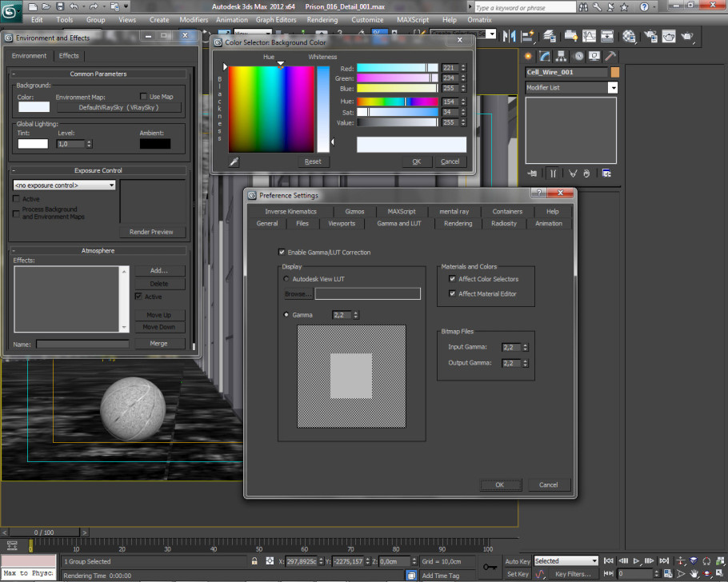The image size is (728, 582).
Task: Click OK in Color Selector dialog
Action: tap(417, 161)
